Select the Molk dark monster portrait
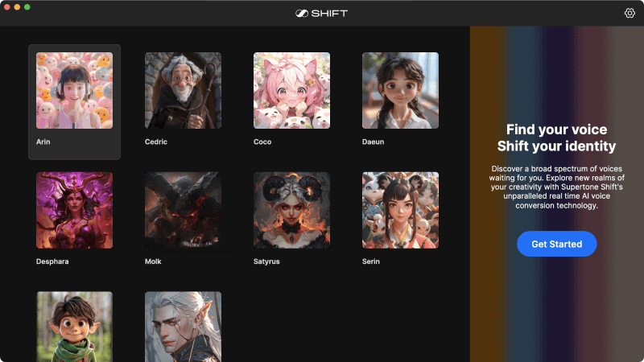 click(x=183, y=210)
